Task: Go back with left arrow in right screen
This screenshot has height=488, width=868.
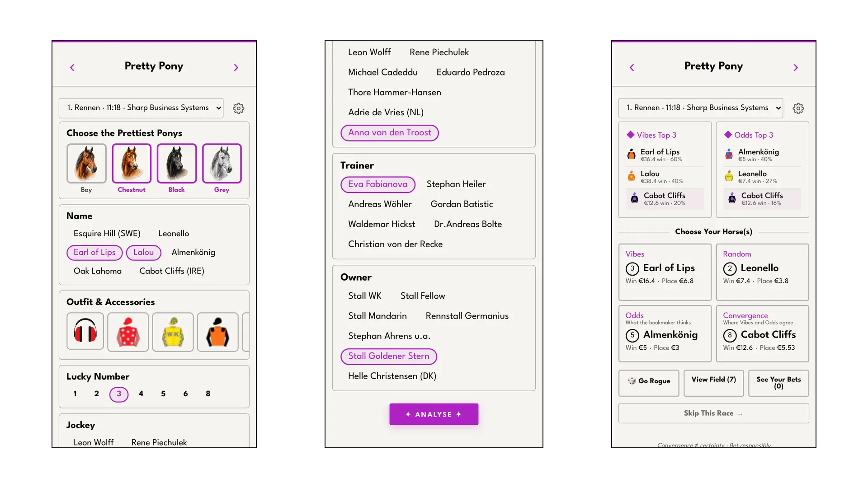Action: click(x=632, y=67)
